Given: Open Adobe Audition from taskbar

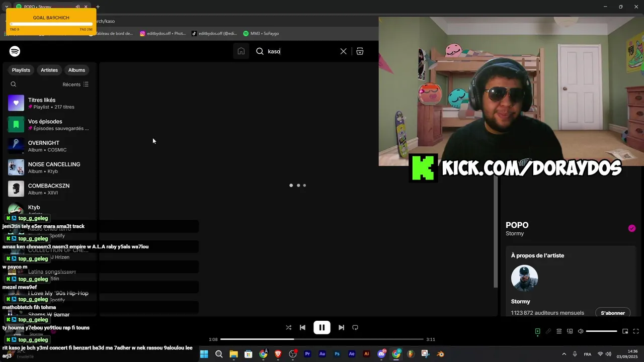Looking at the screenshot, I should point(322,354).
